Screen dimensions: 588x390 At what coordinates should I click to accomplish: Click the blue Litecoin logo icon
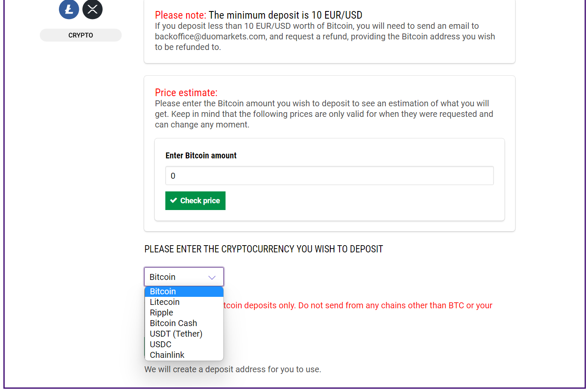[69, 9]
